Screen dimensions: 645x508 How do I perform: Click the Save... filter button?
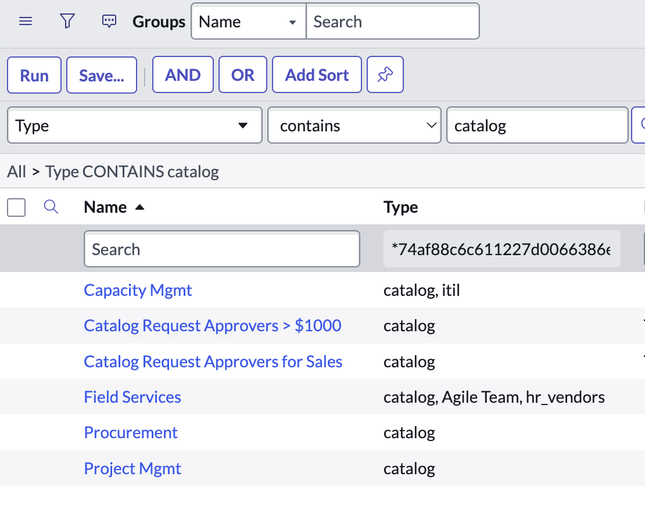point(102,75)
